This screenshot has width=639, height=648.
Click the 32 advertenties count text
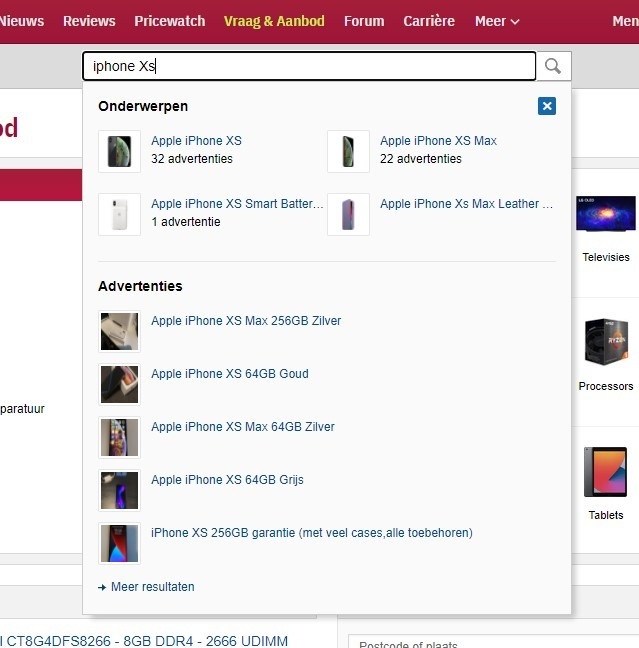[192, 159]
